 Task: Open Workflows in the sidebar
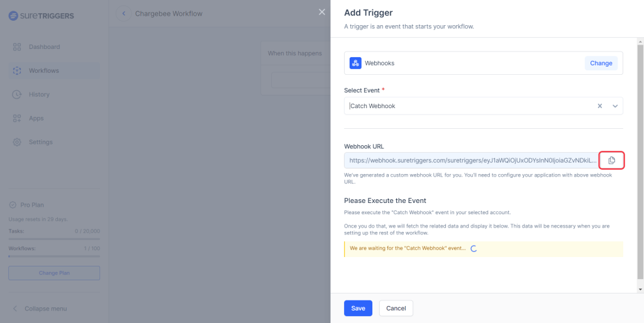pos(54,70)
